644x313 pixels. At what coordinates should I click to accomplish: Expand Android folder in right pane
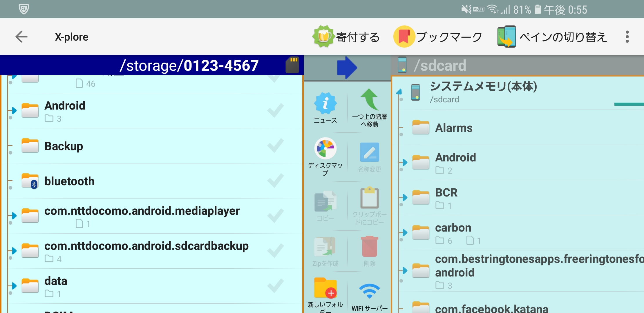pyautogui.click(x=405, y=162)
